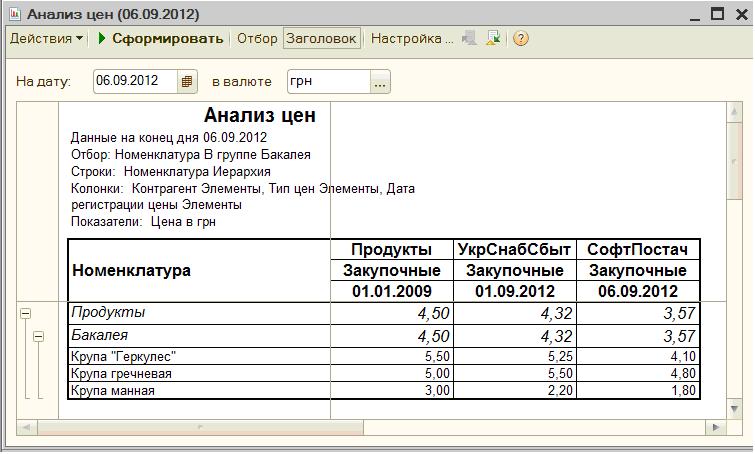755x454 pixels.
Task: Open the Настройка settings dialog
Action: (411, 39)
